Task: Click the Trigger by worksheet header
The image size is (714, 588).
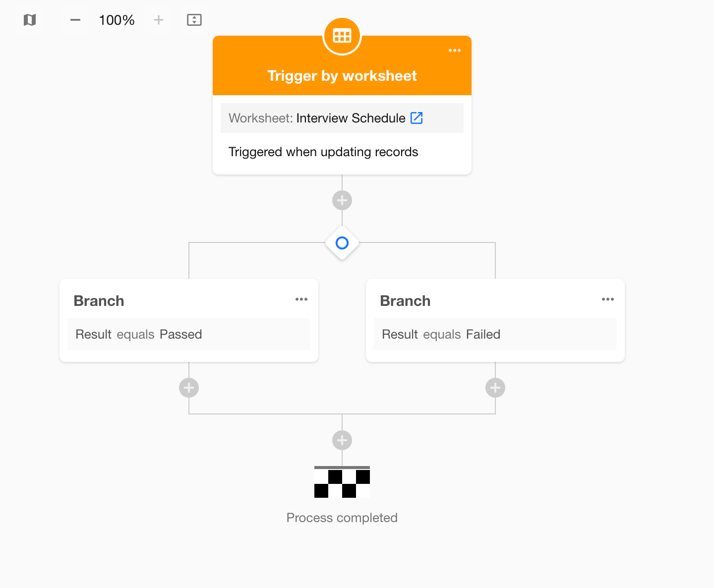Action: coord(342,76)
